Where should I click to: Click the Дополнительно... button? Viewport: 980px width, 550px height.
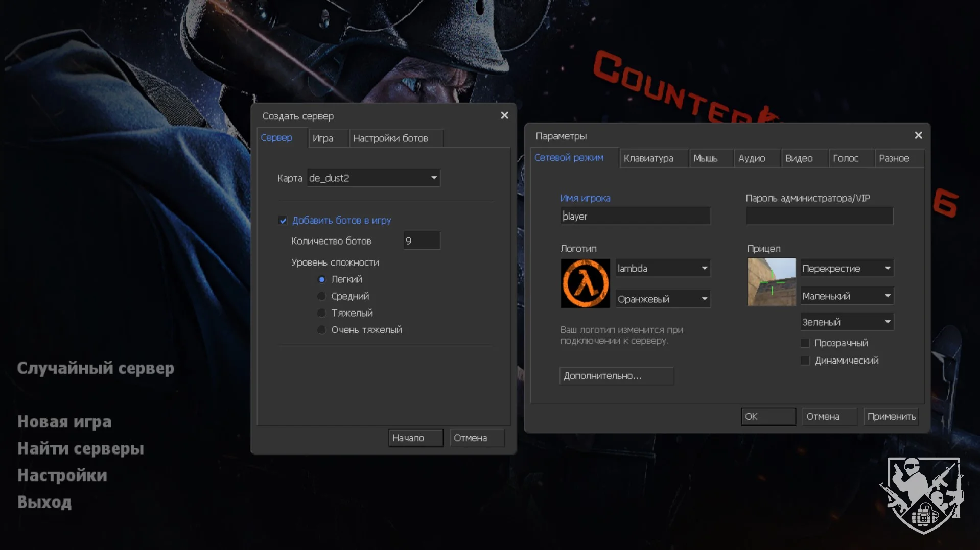[616, 376]
